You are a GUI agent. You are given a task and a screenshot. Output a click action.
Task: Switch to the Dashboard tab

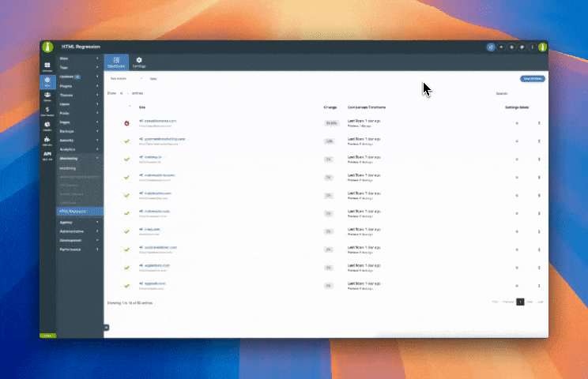115,62
